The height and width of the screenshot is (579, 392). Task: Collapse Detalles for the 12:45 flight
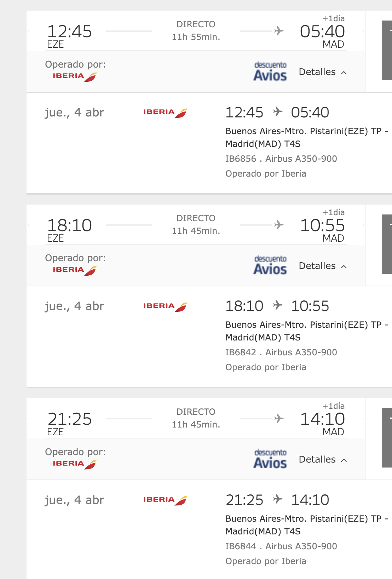tap(323, 72)
